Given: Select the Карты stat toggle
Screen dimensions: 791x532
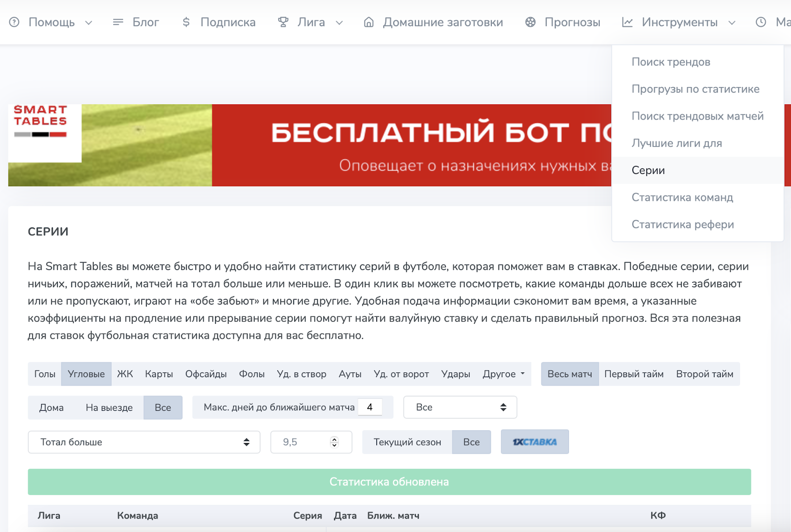Looking at the screenshot, I should pyautogui.click(x=159, y=374).
